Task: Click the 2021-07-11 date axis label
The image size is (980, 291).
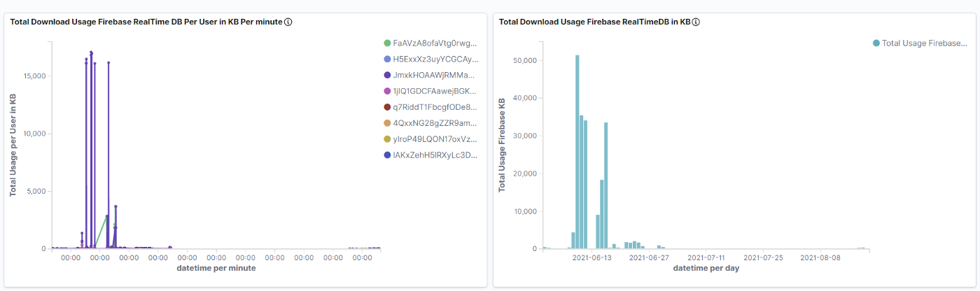Action: (706, 257)
